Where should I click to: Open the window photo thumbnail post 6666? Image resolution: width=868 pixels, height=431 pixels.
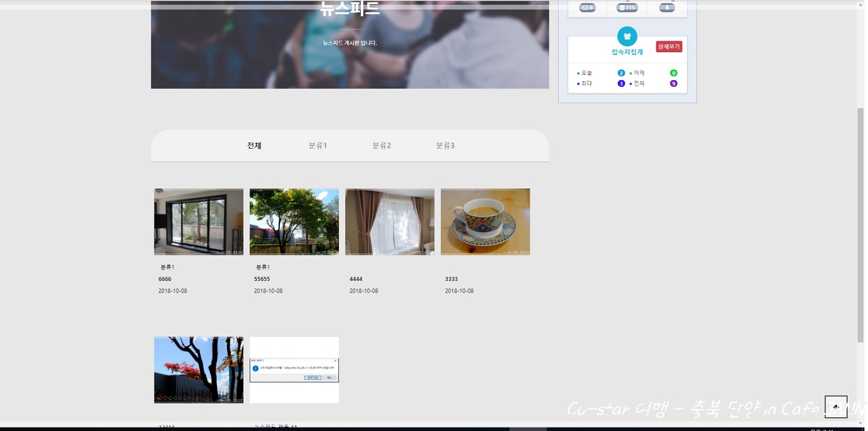tap(199, 222)
